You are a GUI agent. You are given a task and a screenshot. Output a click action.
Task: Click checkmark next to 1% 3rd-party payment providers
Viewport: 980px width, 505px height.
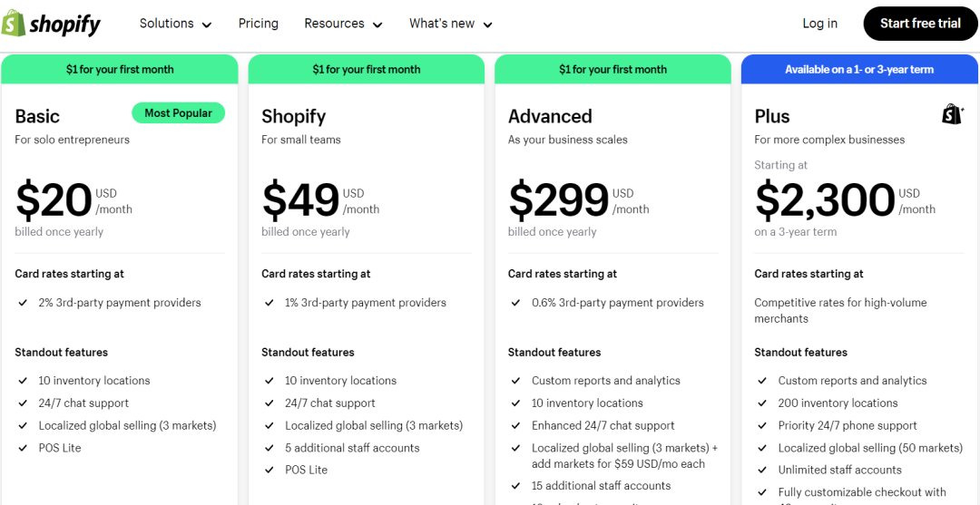pyautogui.click(x=269, y=303)
